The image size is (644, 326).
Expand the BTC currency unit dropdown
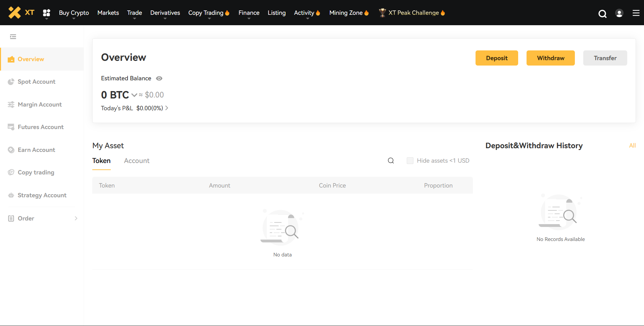(x=134, y=95)
